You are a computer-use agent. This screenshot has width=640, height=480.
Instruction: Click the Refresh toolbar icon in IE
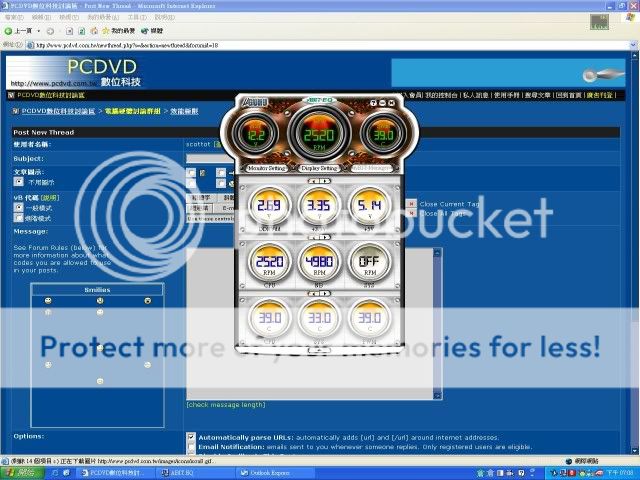pyautogui.click(x=82, y=31)
